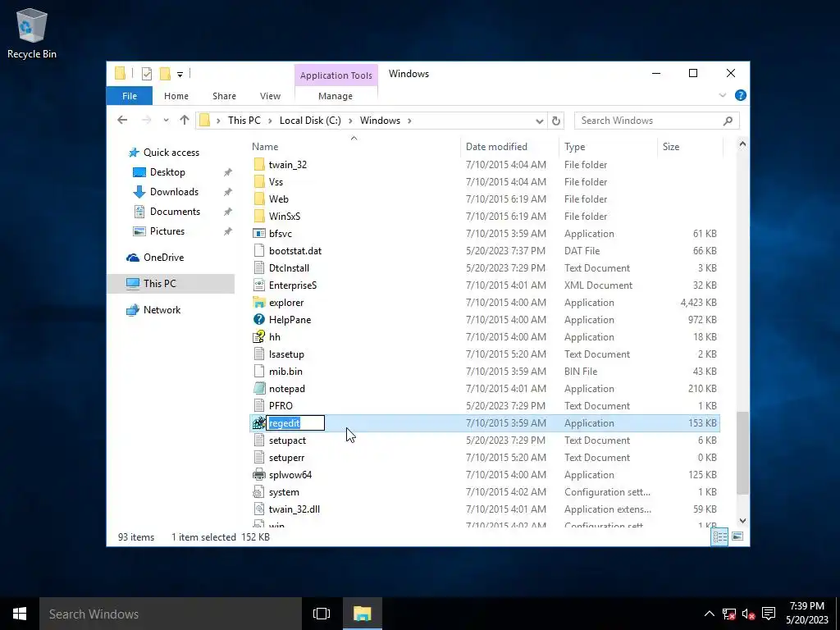Screen dimensions: 840x630
Task: Click the New folder quick access toolbar icon
Action: (x=165, y=74)
